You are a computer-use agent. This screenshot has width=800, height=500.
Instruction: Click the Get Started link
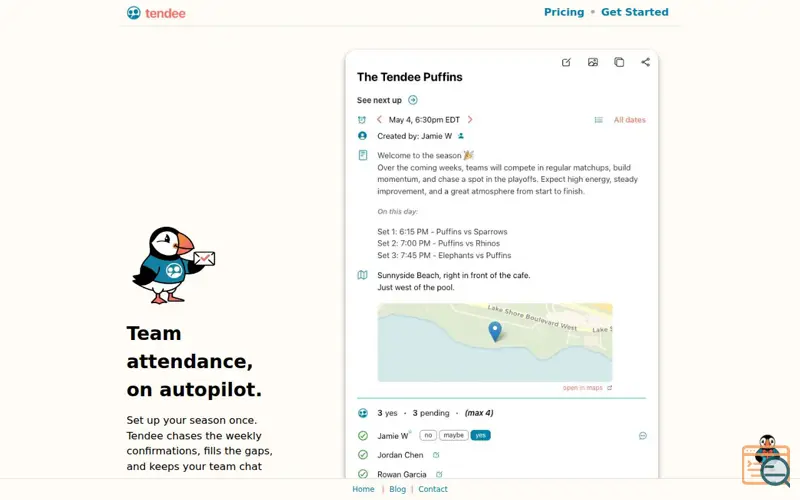click(x=635, y=12)
